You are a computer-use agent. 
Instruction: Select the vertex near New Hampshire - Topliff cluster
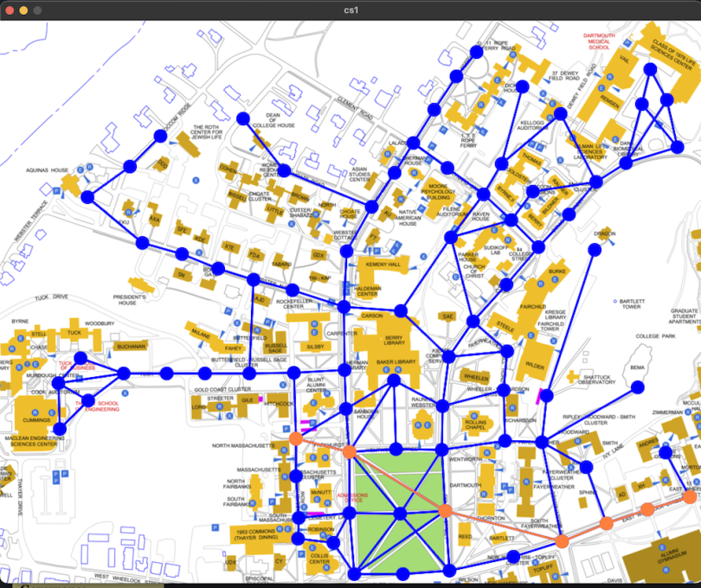(513, 557)
